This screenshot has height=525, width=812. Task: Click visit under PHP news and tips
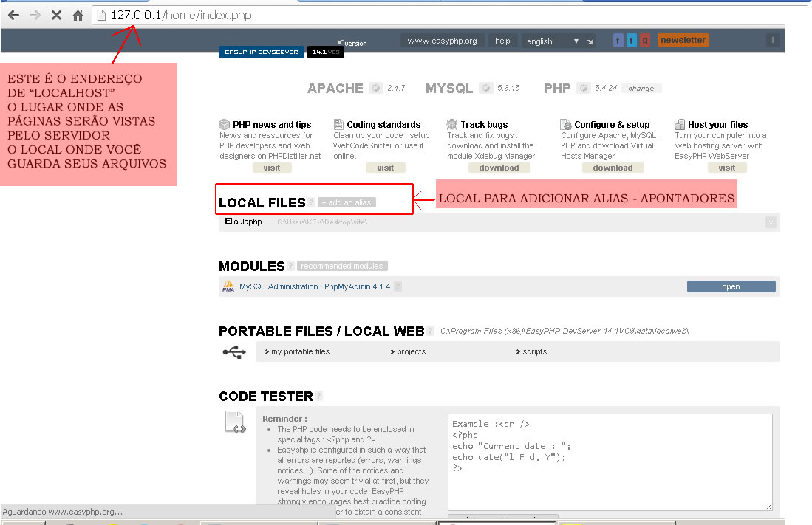click(x=272, y=168)
